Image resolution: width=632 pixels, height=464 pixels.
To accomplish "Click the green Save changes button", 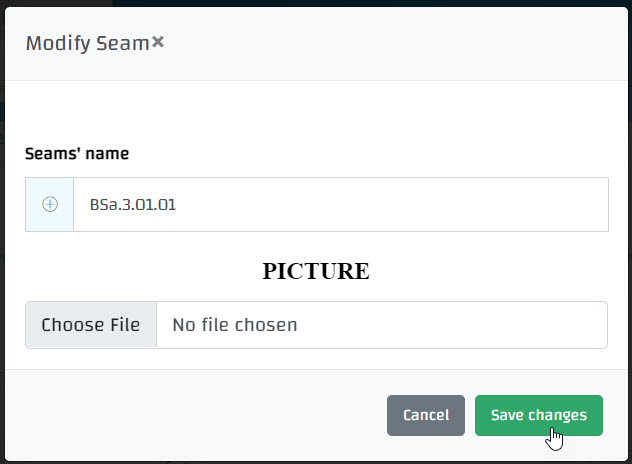I will pyautogui.click(x=538, y=415).
